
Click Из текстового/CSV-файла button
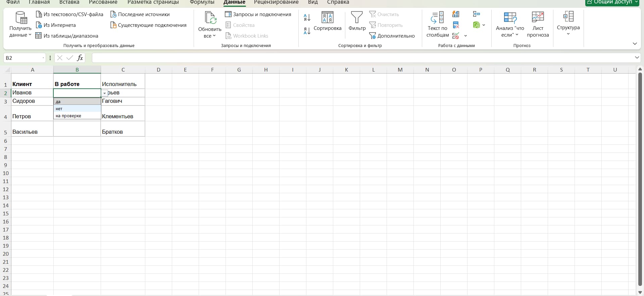pyautogui.click(x=69, y=14)
